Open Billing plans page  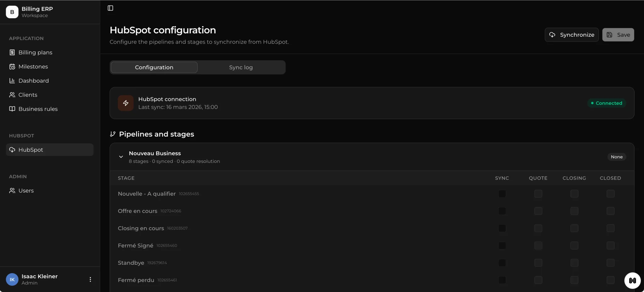click(x=50, y=52)
